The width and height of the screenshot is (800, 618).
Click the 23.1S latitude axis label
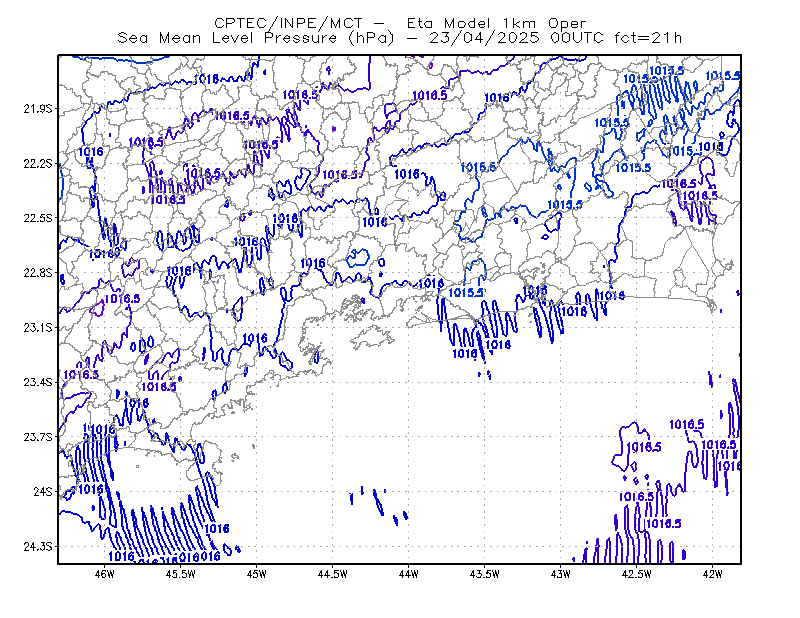(x=38, y=327)
